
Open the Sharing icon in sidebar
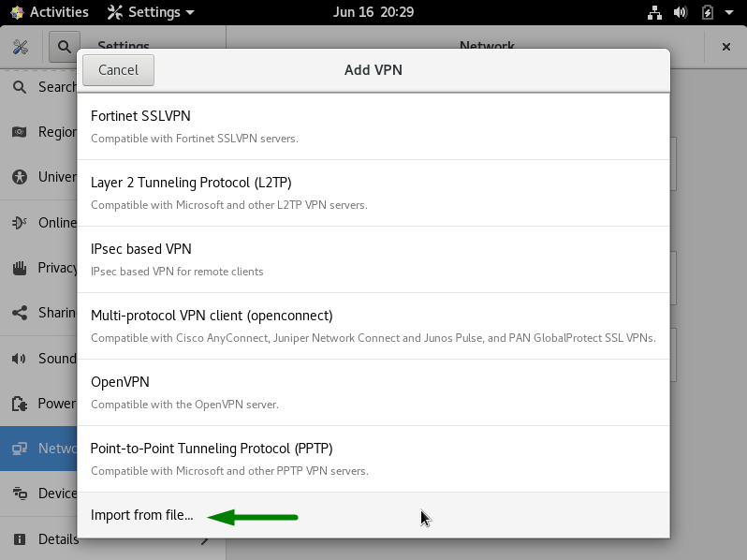[x=19, y=313]
